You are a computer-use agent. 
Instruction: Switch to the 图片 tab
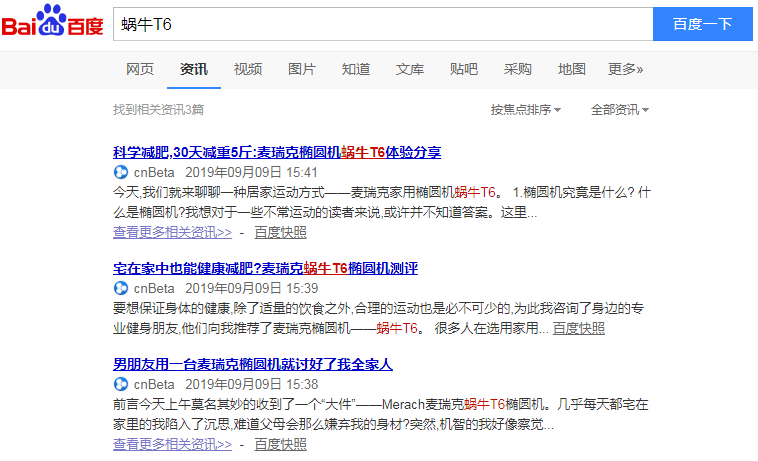[x=302, y=69]
